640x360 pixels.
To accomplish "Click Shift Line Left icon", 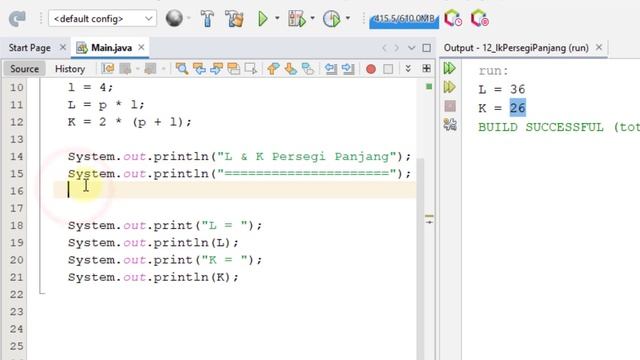I will (x=331, y=69).
